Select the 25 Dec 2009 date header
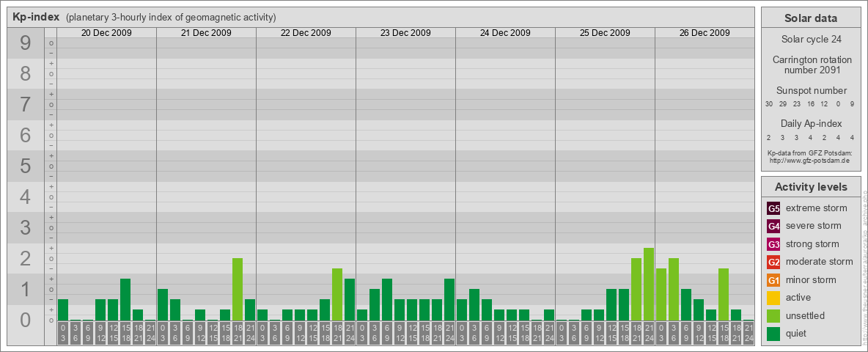Viewport: 868px width, 352px height. (x=605, y=33)
